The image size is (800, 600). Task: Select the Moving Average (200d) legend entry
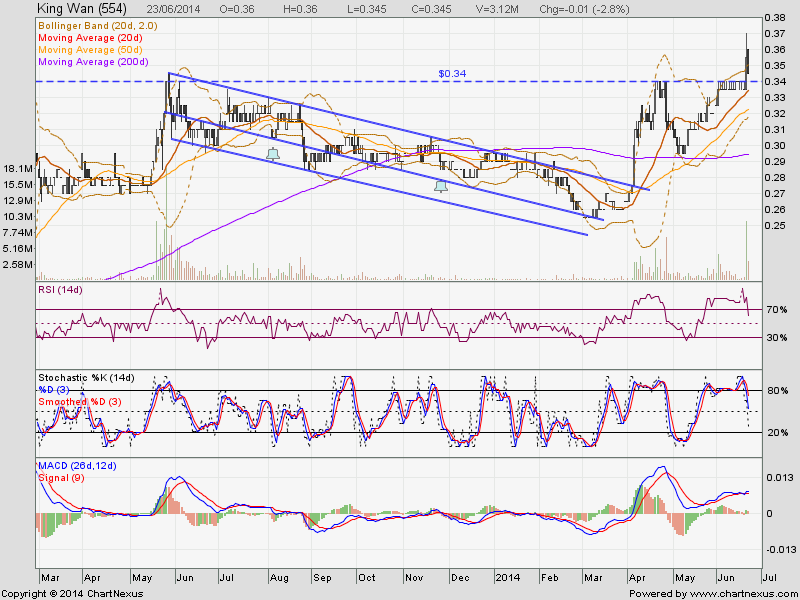(93, 62)
